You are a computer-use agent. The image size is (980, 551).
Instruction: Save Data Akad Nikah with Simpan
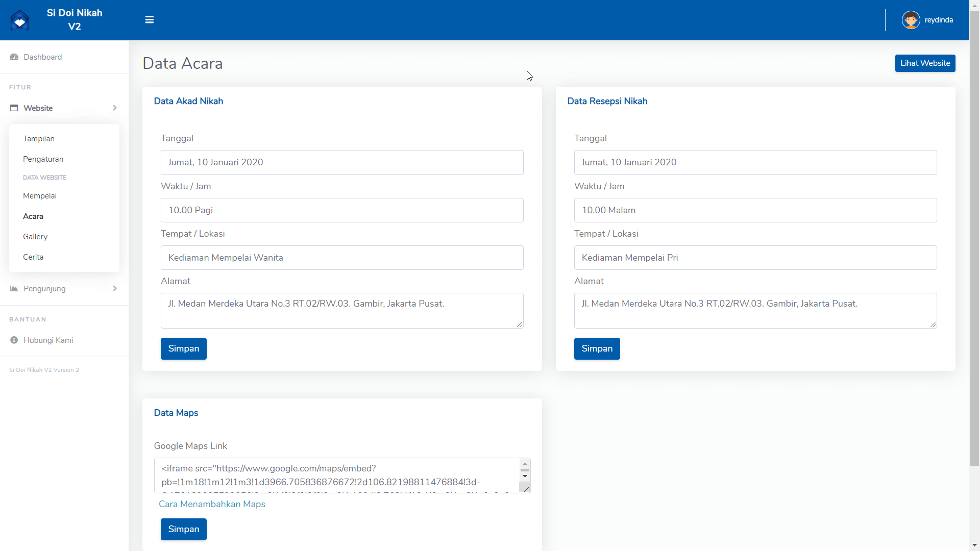pyautogui.click(x=183, y=348)
